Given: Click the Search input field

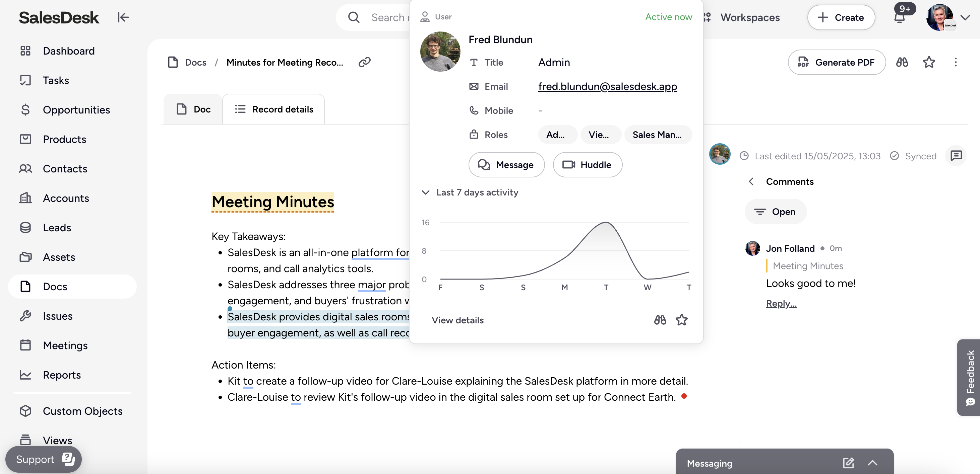Looking at the screenshot, I should click(x=388, y=18).
